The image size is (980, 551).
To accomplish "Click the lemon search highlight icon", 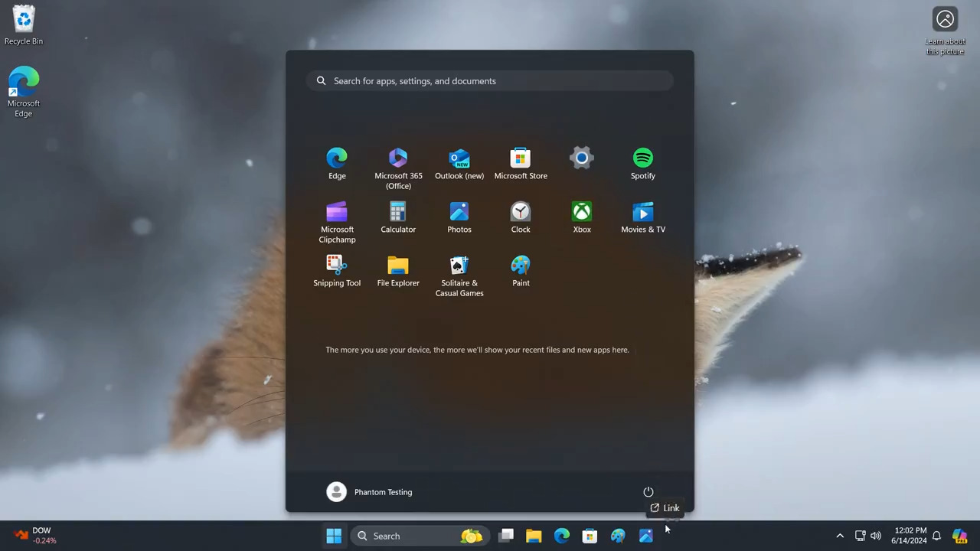I will pyautogui.click(x=471, y=536).
